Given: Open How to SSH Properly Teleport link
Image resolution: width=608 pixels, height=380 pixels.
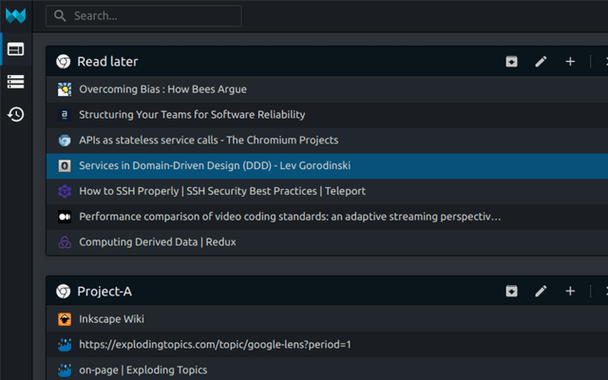Looking at the screenshot, I should (x=327, y=191).
